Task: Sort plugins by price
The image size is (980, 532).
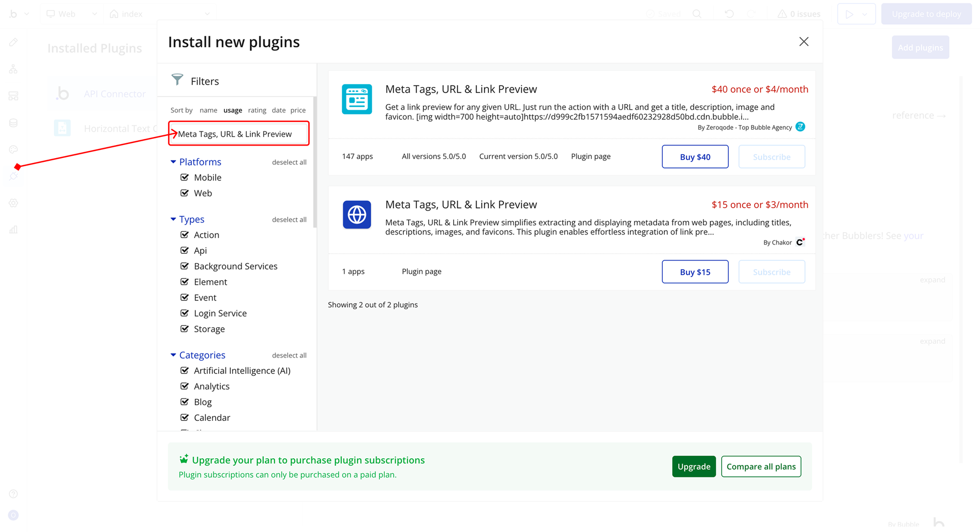Action: pos(298,110)
